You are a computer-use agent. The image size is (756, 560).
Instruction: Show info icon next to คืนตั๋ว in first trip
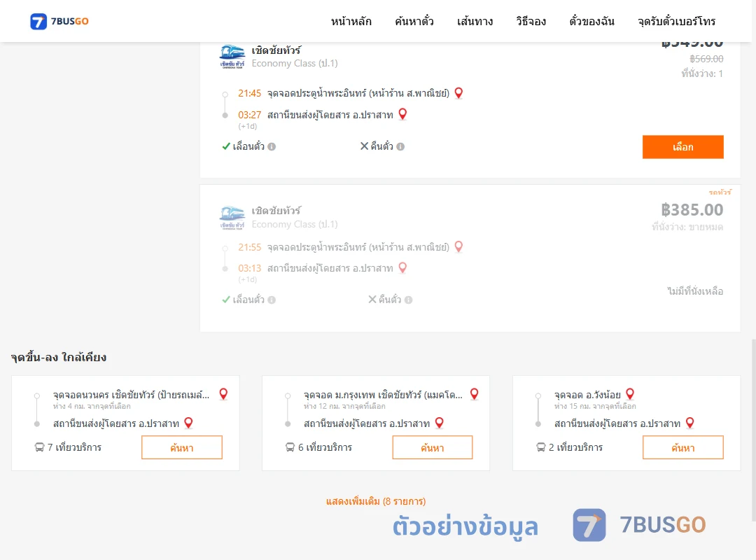(x=400, y=146)
